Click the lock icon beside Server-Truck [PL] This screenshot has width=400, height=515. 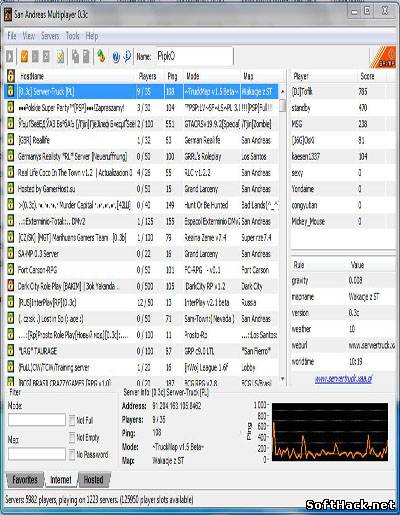[x=11, y=91]
